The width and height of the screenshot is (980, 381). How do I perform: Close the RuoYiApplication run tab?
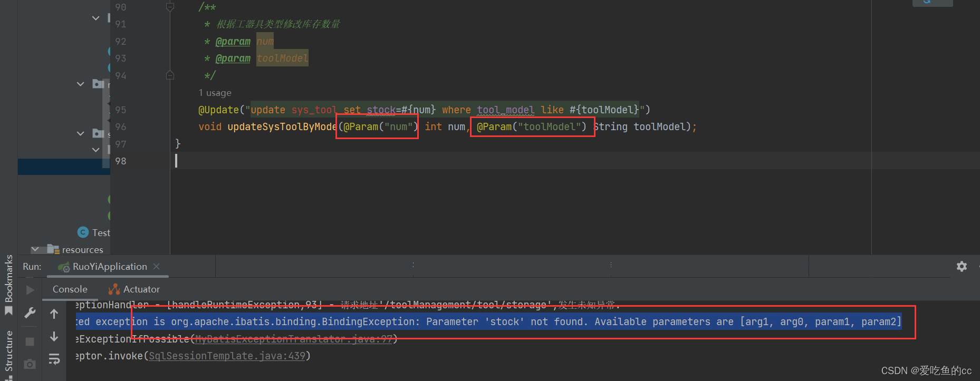point(156,267)
